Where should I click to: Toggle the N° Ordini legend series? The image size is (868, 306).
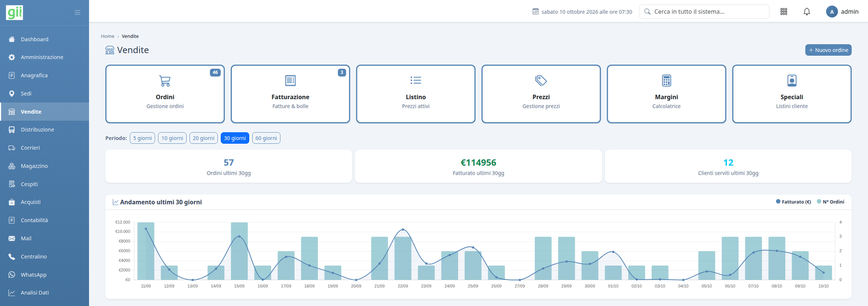point(829,202)
